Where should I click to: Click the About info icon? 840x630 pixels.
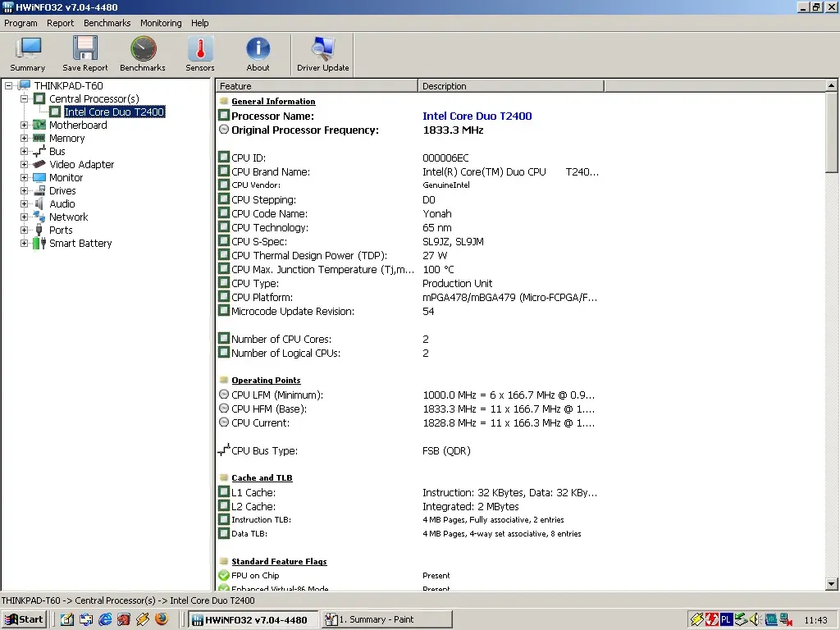258,54
